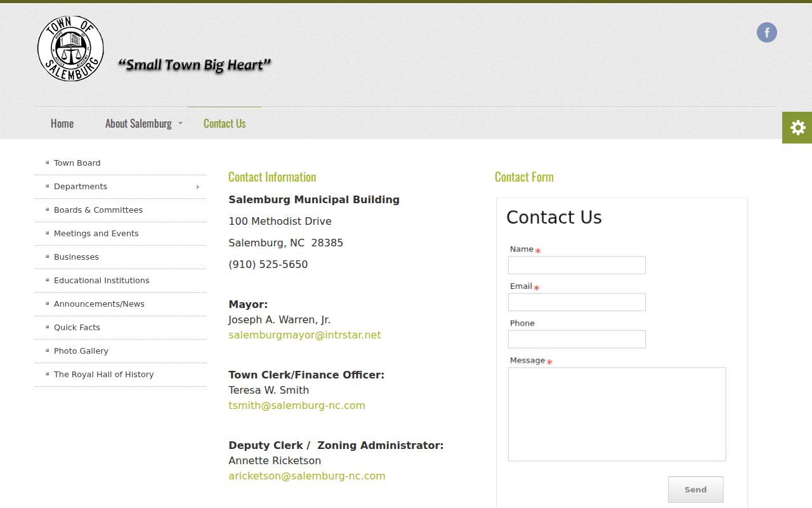Viewport: 812px width, 508px height.
Task: Email the mayor at salemburgmayor@intrstar.net
Action: tap(304, 335)
